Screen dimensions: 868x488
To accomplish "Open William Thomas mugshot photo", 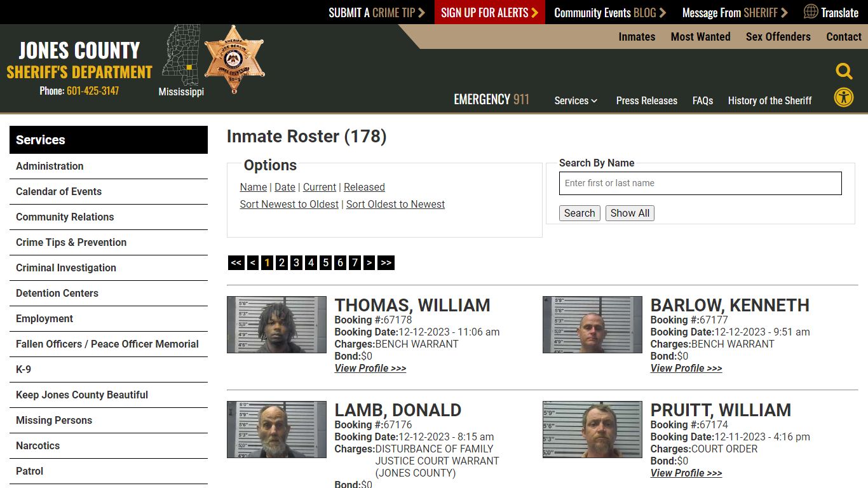I will coord(276,325).
